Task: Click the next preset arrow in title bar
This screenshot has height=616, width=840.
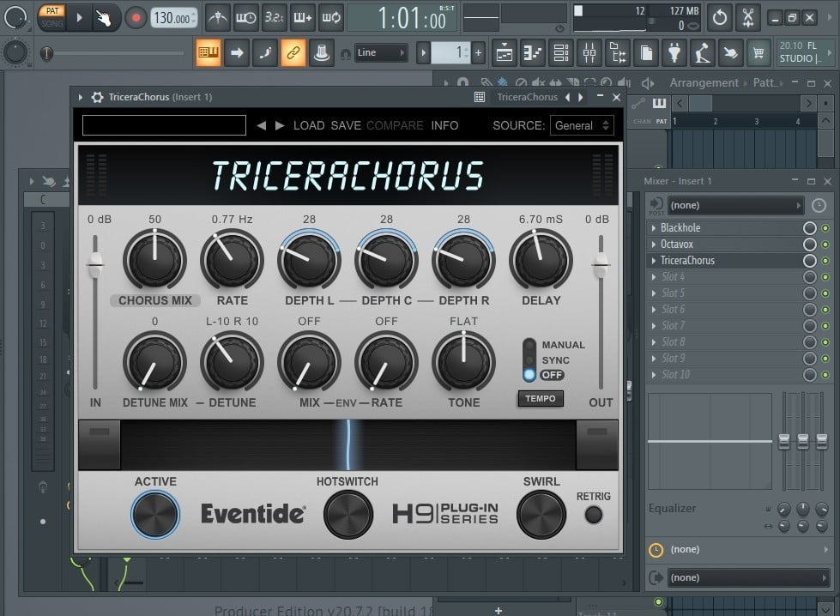Action: coord(580,97)
